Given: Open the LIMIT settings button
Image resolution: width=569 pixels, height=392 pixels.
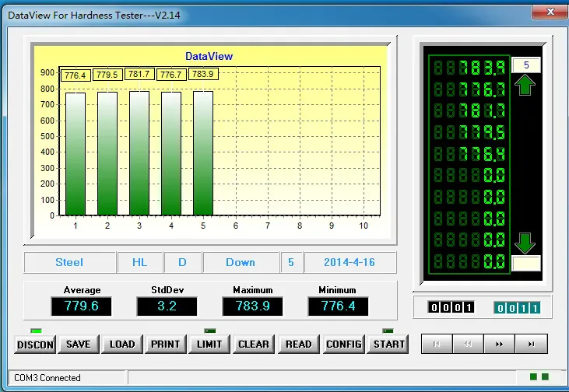Looking at the screenshot, I should (x=209, y=344).
